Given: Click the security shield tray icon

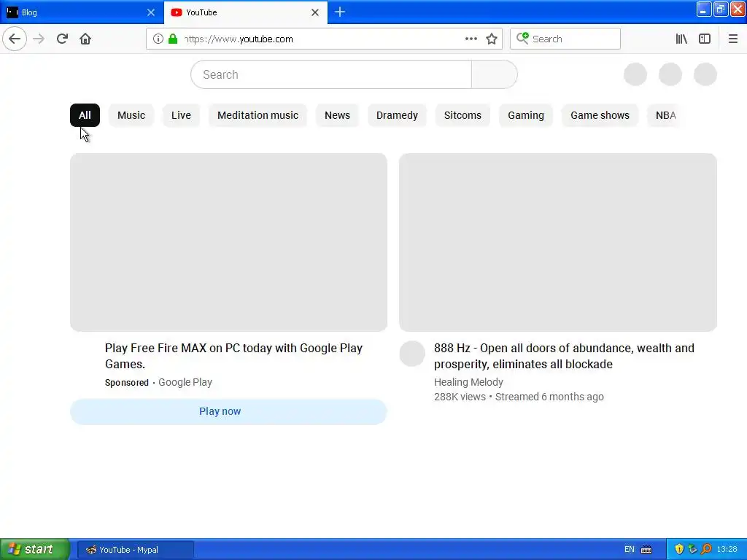Looking at the screenshot, I should (x=679, y=550).
